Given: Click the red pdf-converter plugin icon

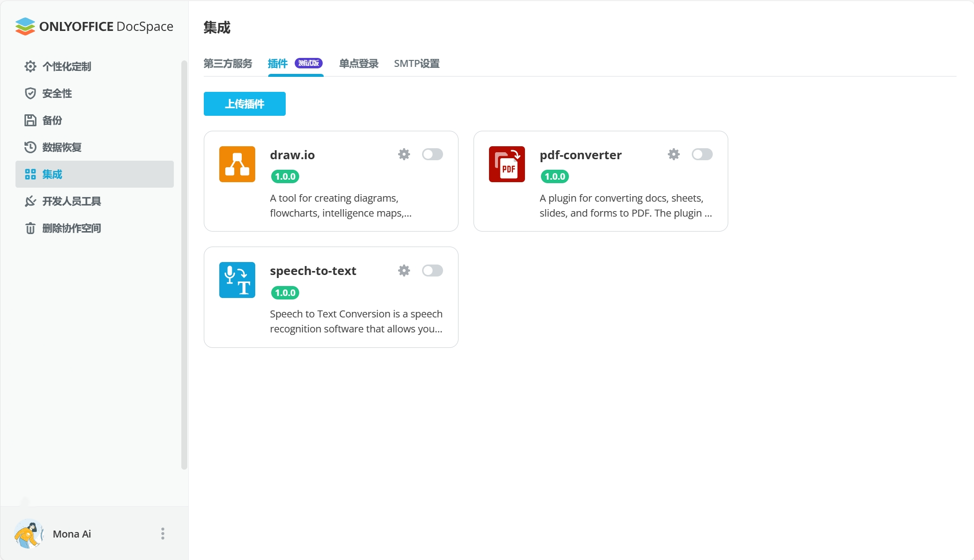Looking at the screenshot, I should [507, 164].
